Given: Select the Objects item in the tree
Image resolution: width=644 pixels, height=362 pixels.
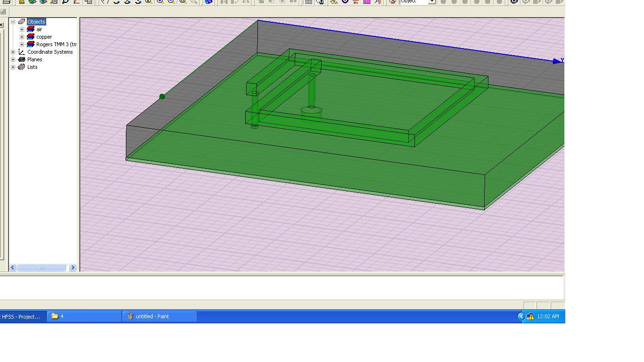Looking at the screenshot, I should tap(36, 22).
